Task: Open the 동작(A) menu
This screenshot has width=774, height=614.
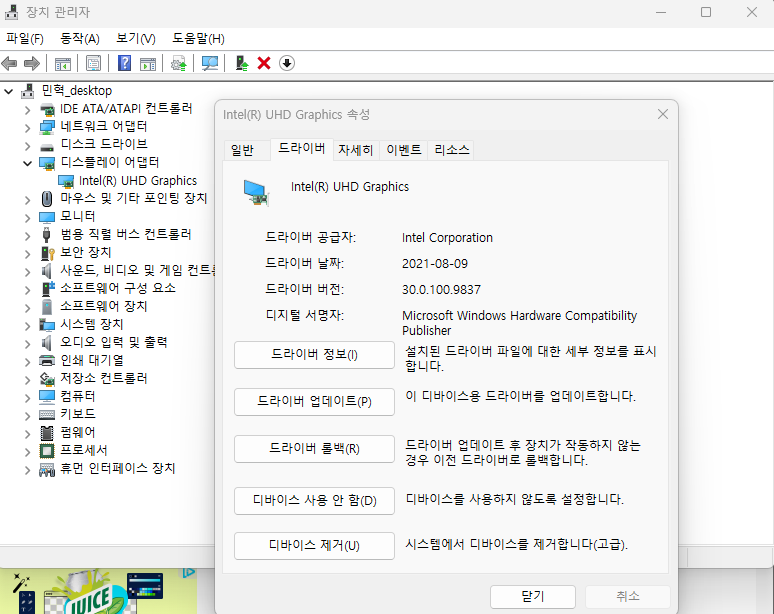Action: point(79,38)
